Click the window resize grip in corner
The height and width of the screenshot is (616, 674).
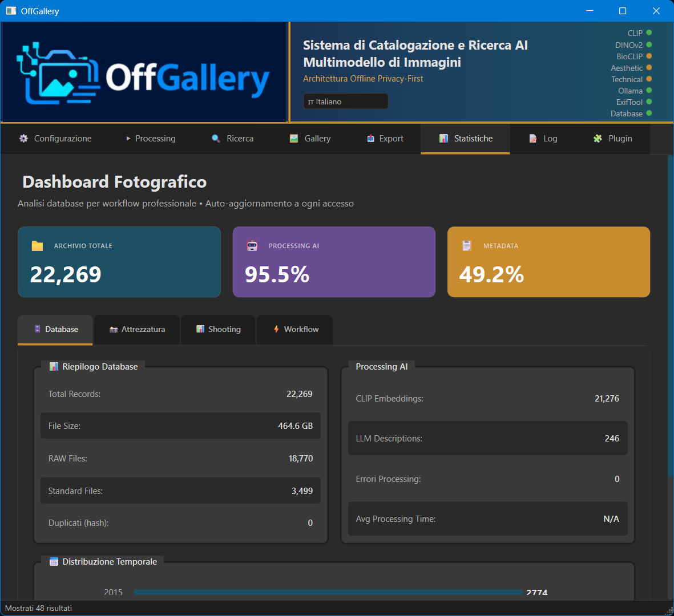click(x=669, y=611)
